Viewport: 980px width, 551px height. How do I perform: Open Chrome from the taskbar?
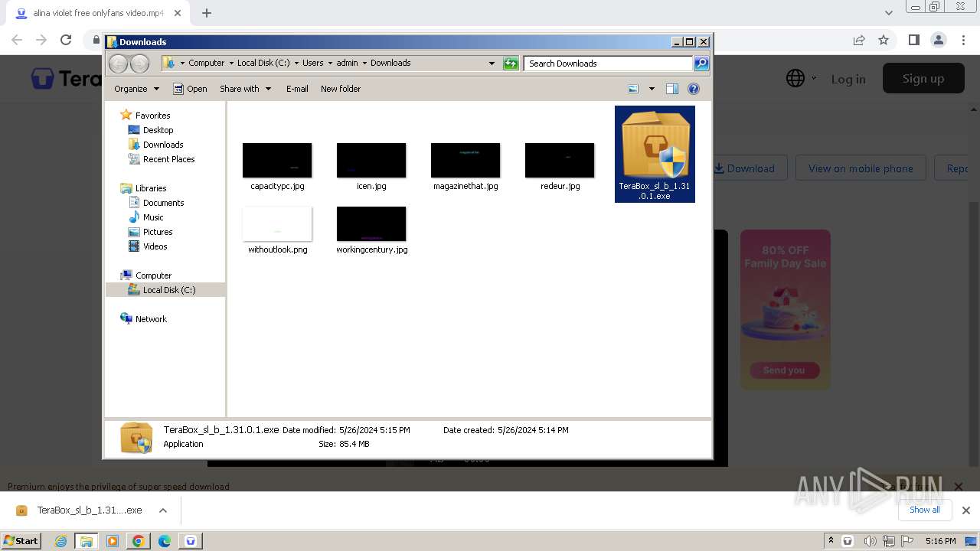click(x=139, y=541)
